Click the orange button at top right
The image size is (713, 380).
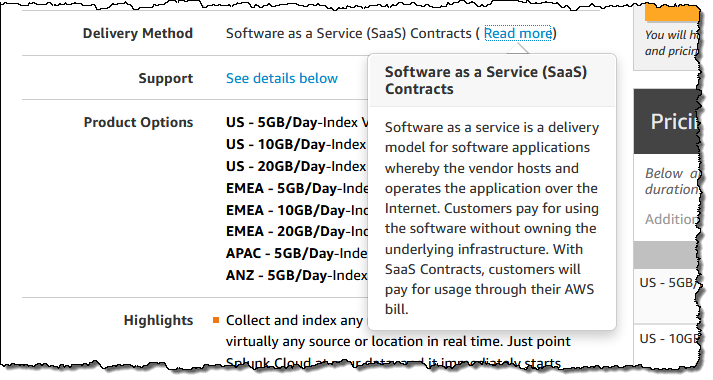point(672,11)
